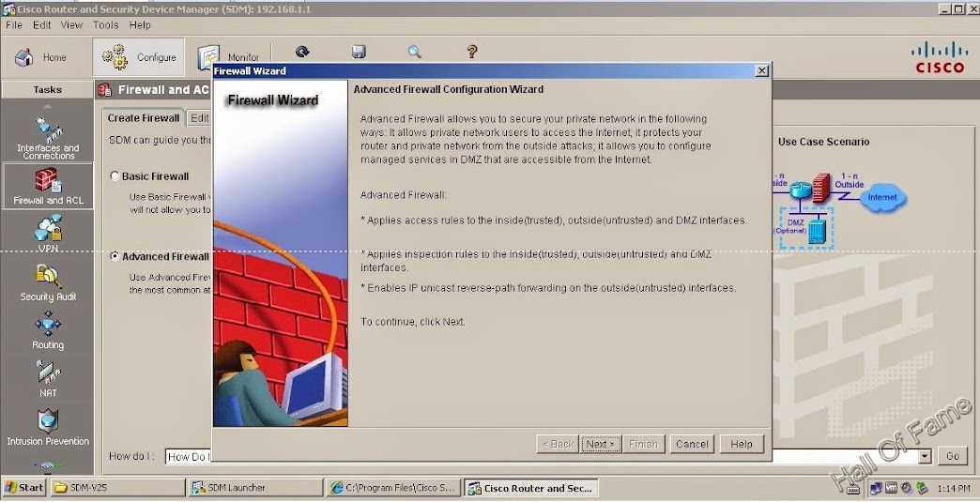This screenshot has width=980, height=502.
Task: Open the Monitor toolbar button
Action: pos(228,57)
